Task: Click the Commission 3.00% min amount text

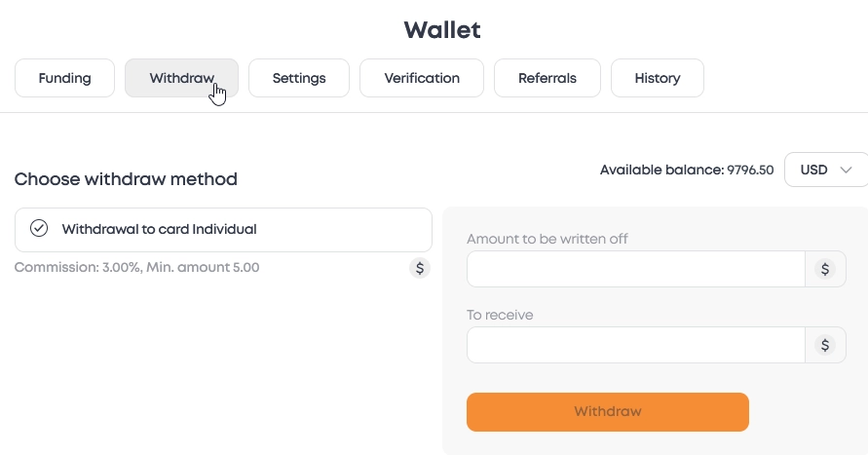Action: 136,267
